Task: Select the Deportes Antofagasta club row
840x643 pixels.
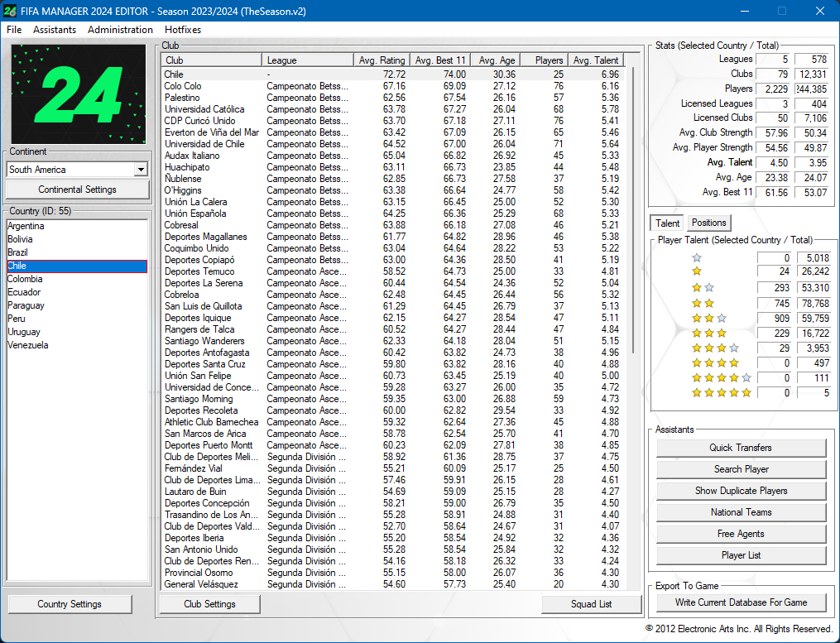Action: pos(392,353)
